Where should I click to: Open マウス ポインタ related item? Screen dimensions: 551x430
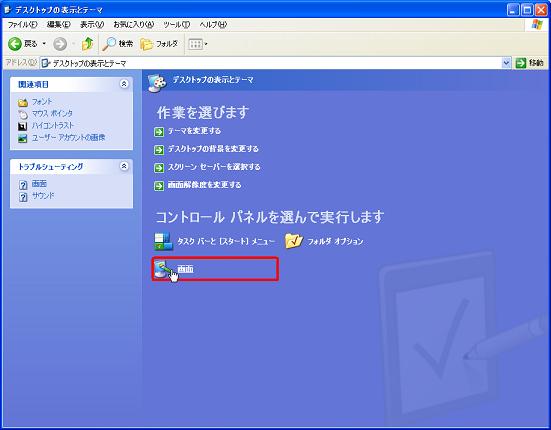pyautogui.click(x=52, y=113)
